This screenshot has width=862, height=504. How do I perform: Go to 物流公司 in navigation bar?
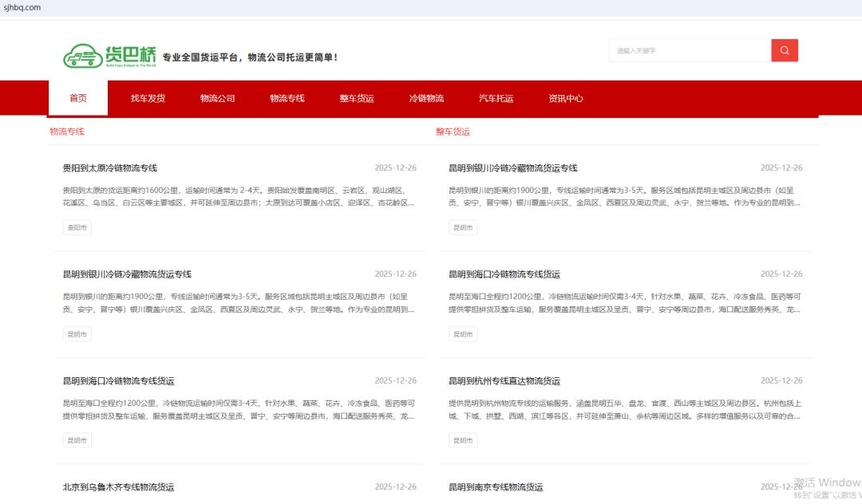coord(217,98)
